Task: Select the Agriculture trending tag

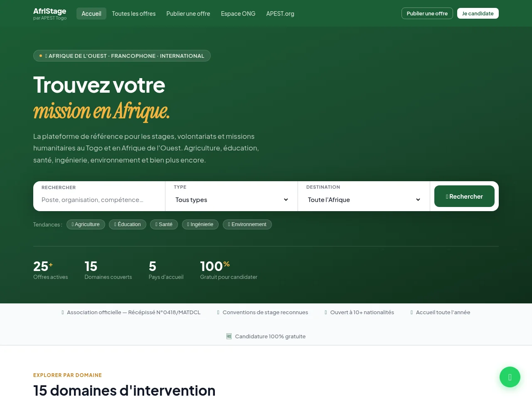Action: pos(86,224)
